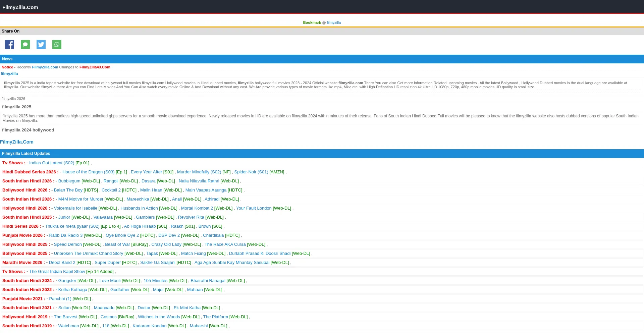Open the Rangoli movie link
This screenshot has height=333, width=644.
click(x=111, y=181)
